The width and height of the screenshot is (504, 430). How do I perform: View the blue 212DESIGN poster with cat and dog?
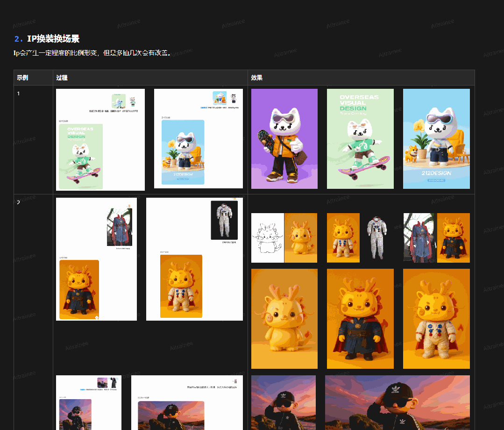(436, 138)
